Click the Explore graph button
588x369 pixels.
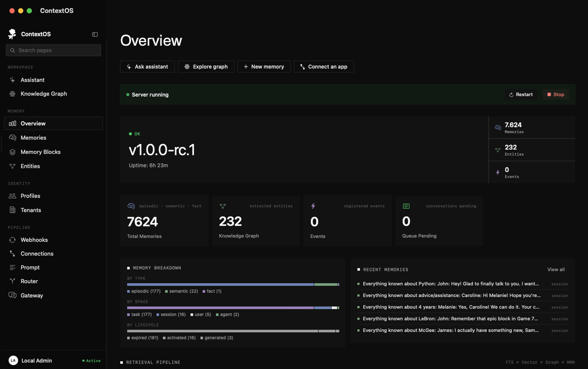[x=206, y=67]
